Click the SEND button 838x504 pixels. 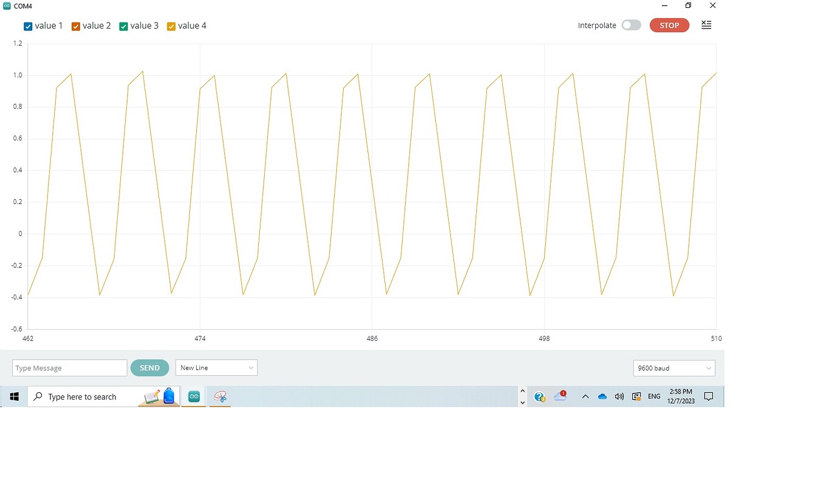149,367
